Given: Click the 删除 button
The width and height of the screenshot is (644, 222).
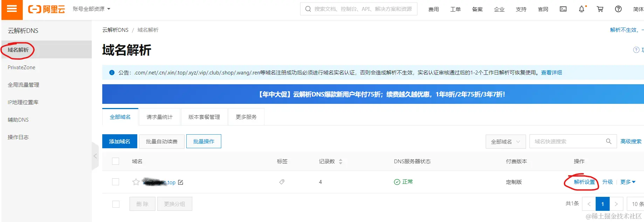Looking at the screenshot, I should point(142,204).
